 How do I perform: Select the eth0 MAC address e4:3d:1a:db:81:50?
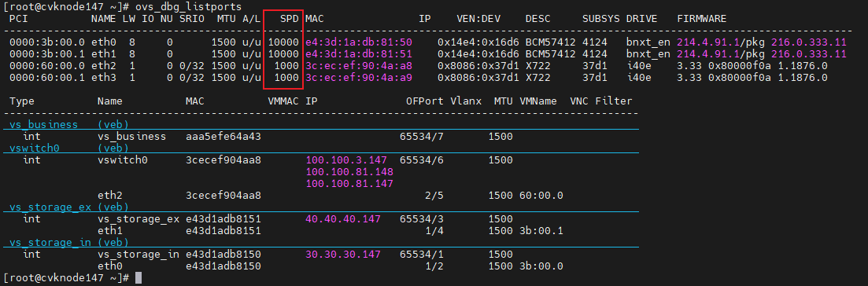pyautogui.click(x=359, y=42)
